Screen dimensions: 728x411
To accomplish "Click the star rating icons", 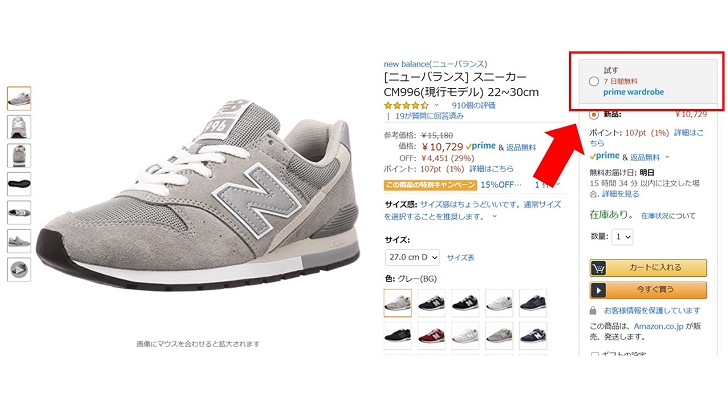I will (x=406, y=105).
